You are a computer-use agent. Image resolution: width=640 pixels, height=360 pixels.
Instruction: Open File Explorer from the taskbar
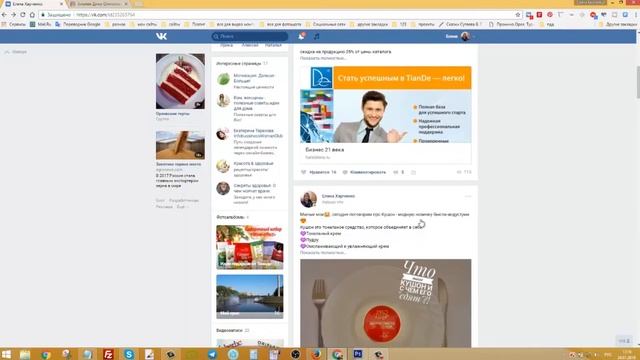[25, 354]
